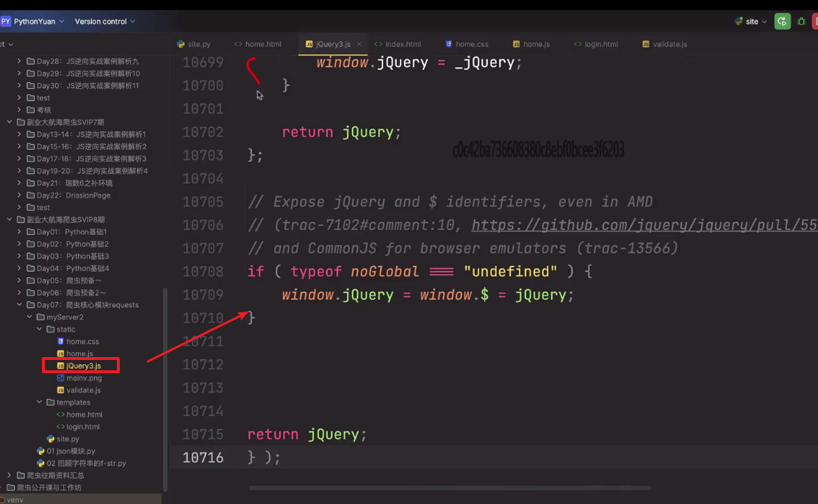Collapse the static folder
818x504 pixels.
[39, 329]
